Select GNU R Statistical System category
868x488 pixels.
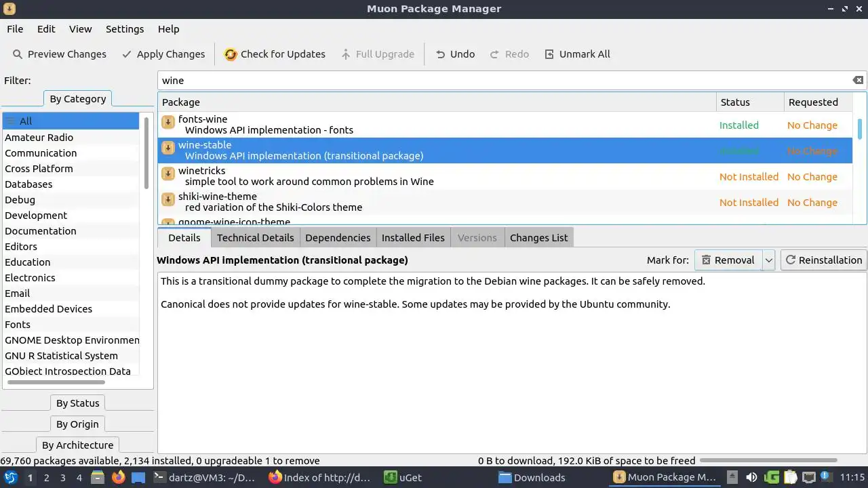(71, 356)
